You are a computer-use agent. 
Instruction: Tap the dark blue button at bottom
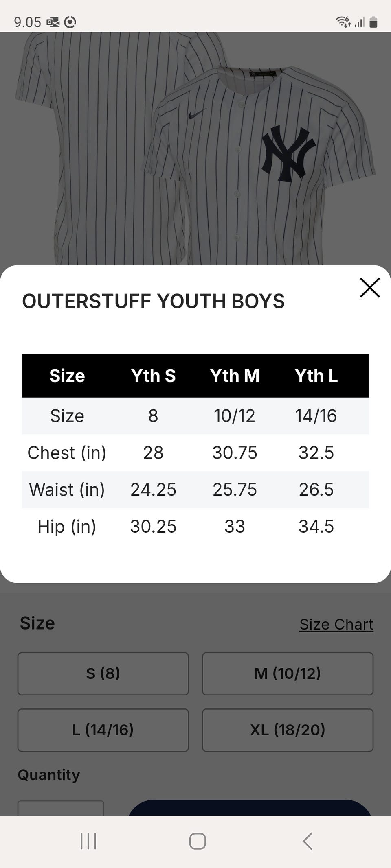[249, 808]
